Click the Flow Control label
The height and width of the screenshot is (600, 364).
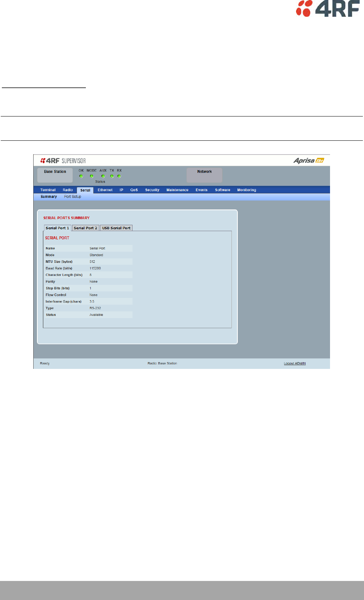coord(56,295)
